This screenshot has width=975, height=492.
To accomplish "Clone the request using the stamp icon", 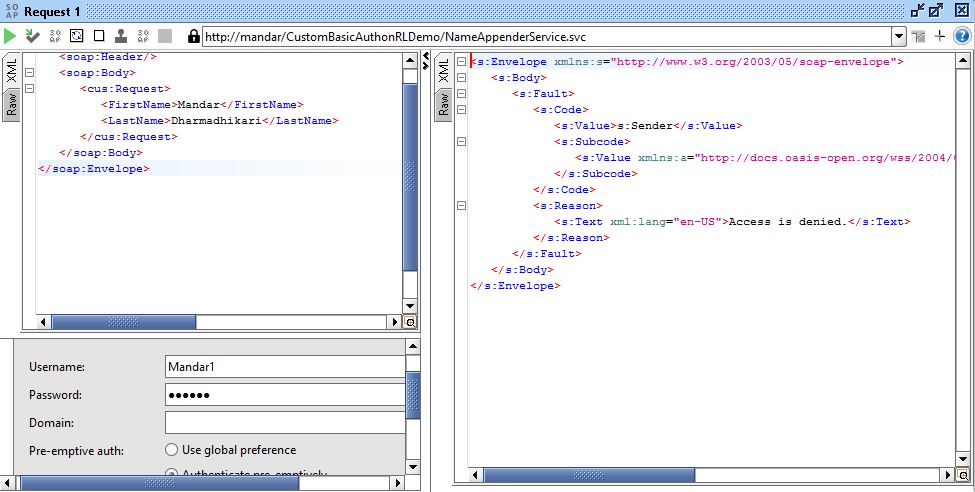I will (121, 36).
